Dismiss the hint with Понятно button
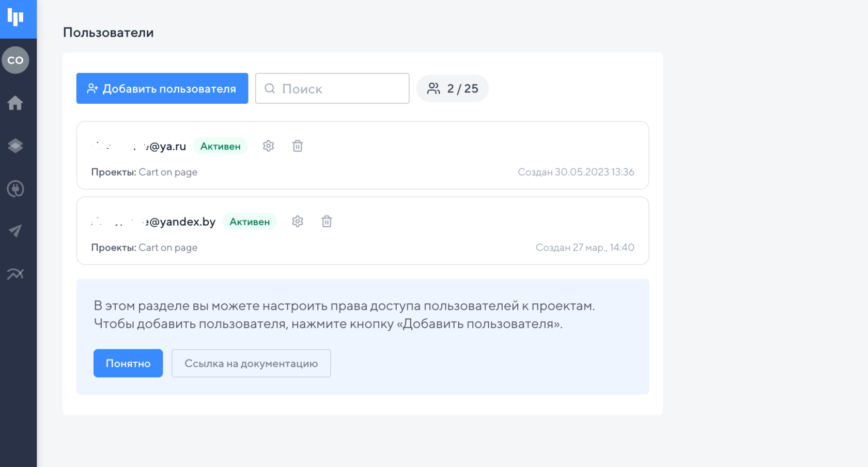 click(x=128, y=363)
